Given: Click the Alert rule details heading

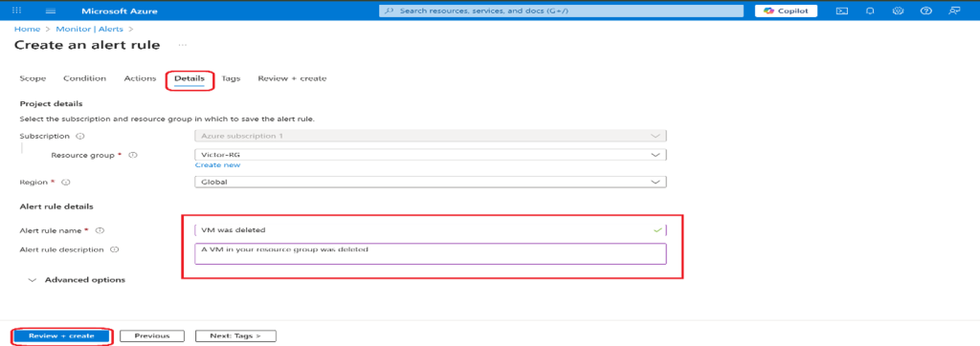Looking at the screenshot, I should [x=56, y=206].
